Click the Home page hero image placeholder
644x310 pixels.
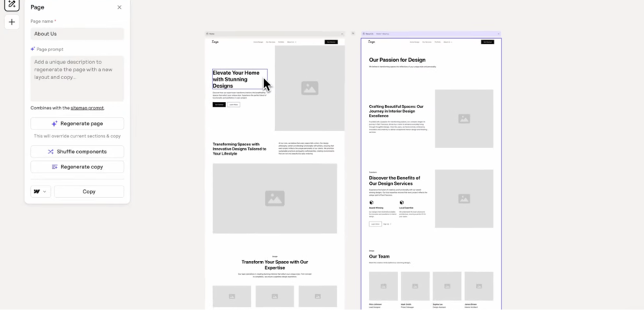[x=309, y=88]
